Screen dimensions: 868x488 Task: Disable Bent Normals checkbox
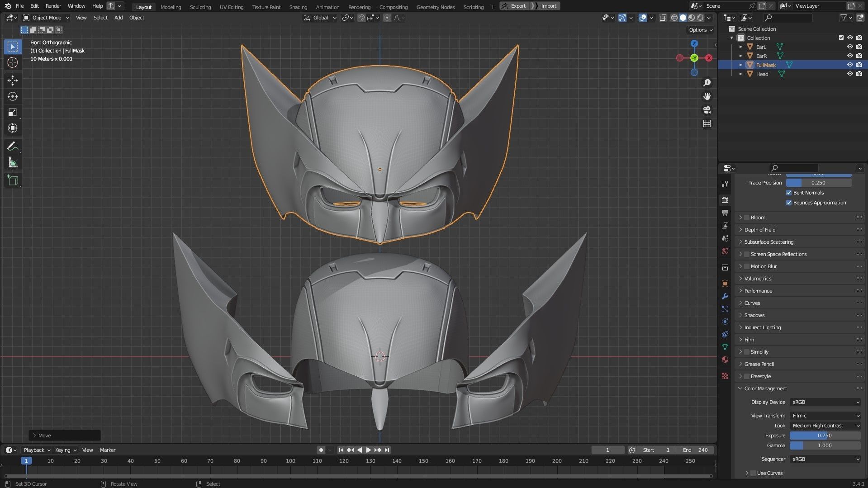789,193
